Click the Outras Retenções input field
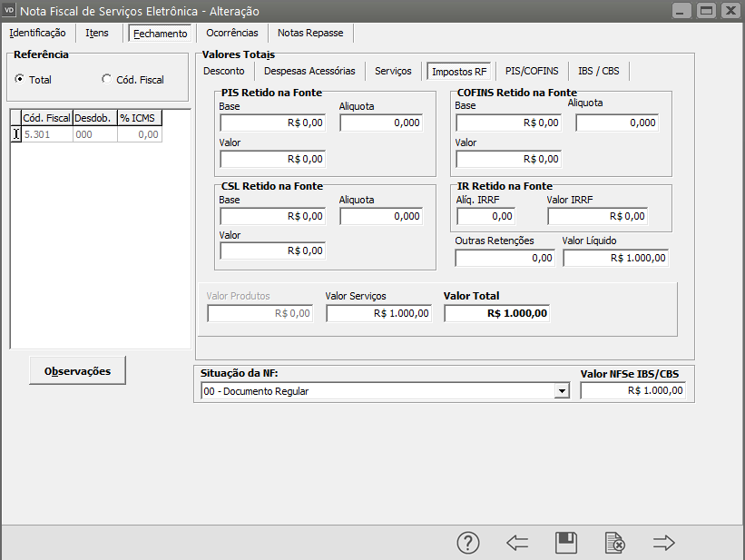 505,258
